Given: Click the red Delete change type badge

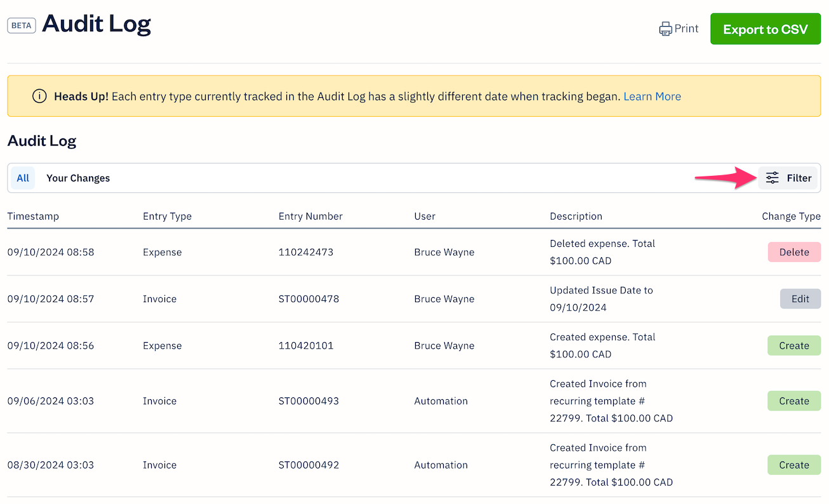Looking at the screenshot, I should point(793,252).
